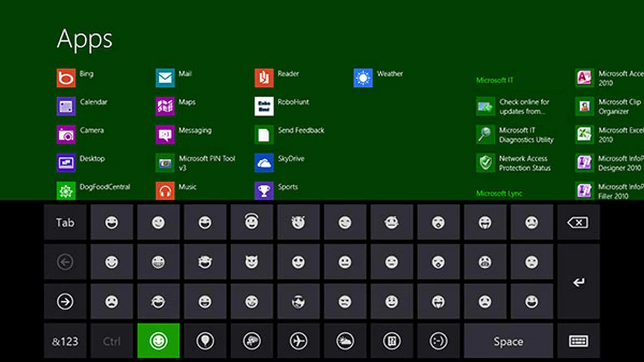Open Microsoft IT Diagnostics Utility
The height and width of the screenshot is (362, 644).
click(x=485, y=135)
